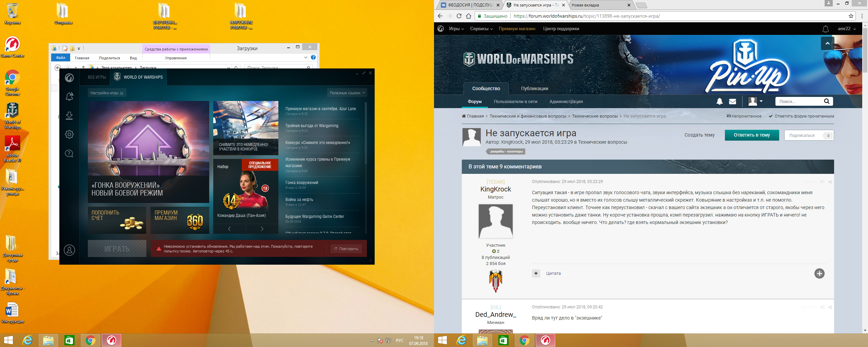This screenshot has height=347, width=868.
Task: Show previous offer with left arrow
Action: pyautogui.click(x=230, y=229)
